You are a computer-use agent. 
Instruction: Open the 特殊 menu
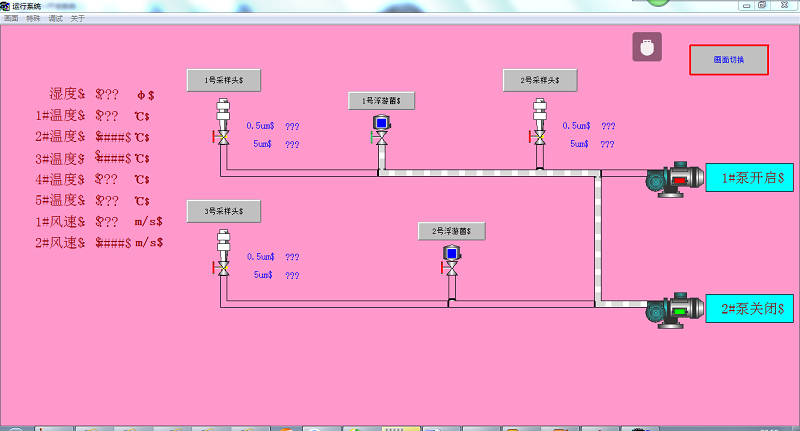tap(33, 18)
